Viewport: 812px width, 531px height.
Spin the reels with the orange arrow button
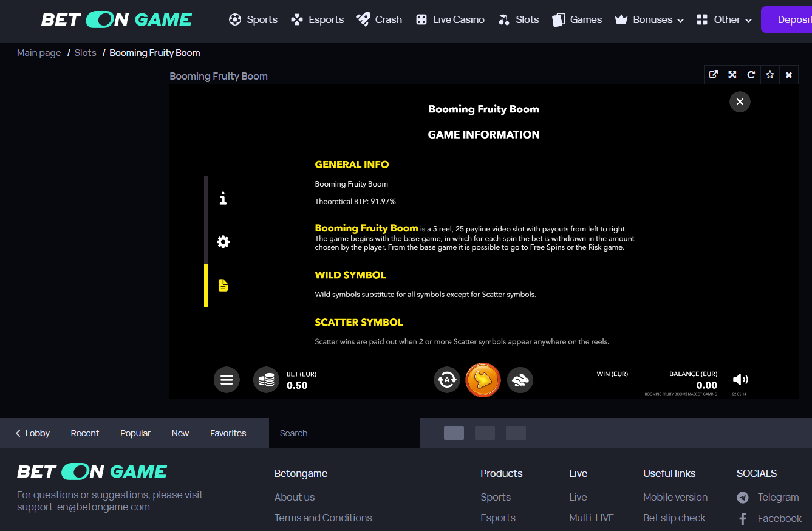click(x=483, y=380)
